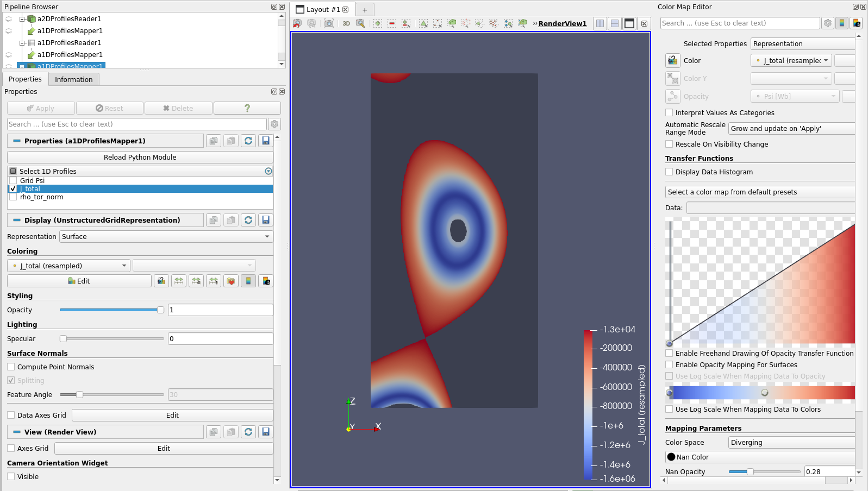Enable Compute Point Normals
The image size is (868, 491).
point(11,367)
